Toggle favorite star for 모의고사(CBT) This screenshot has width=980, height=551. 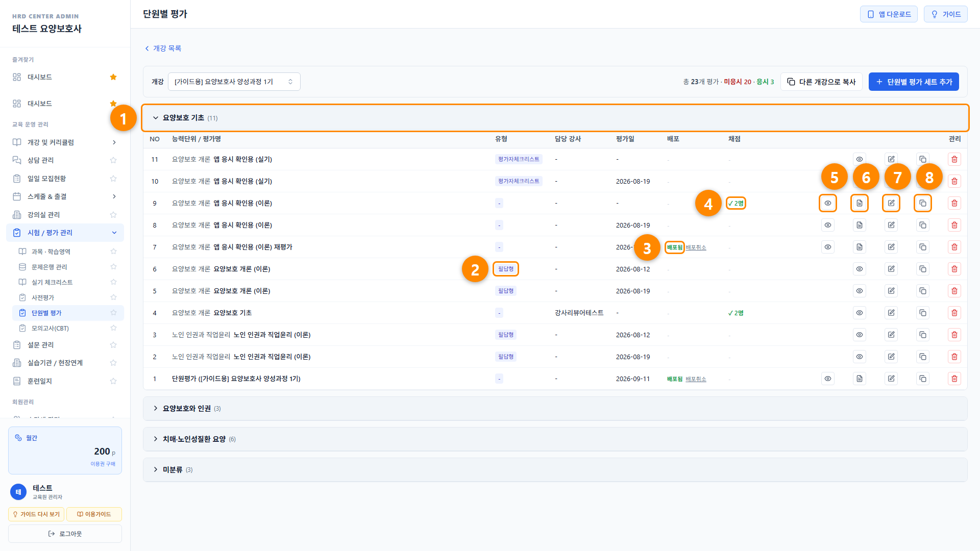(x=113, y=328)
